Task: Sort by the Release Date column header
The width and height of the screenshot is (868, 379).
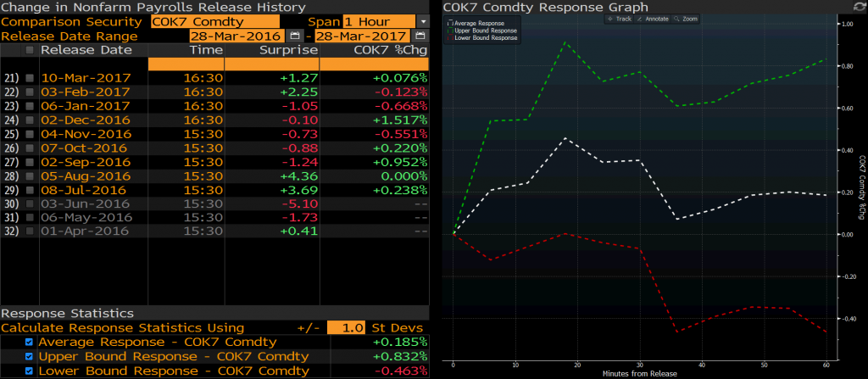Action: (x=86, y=50)
